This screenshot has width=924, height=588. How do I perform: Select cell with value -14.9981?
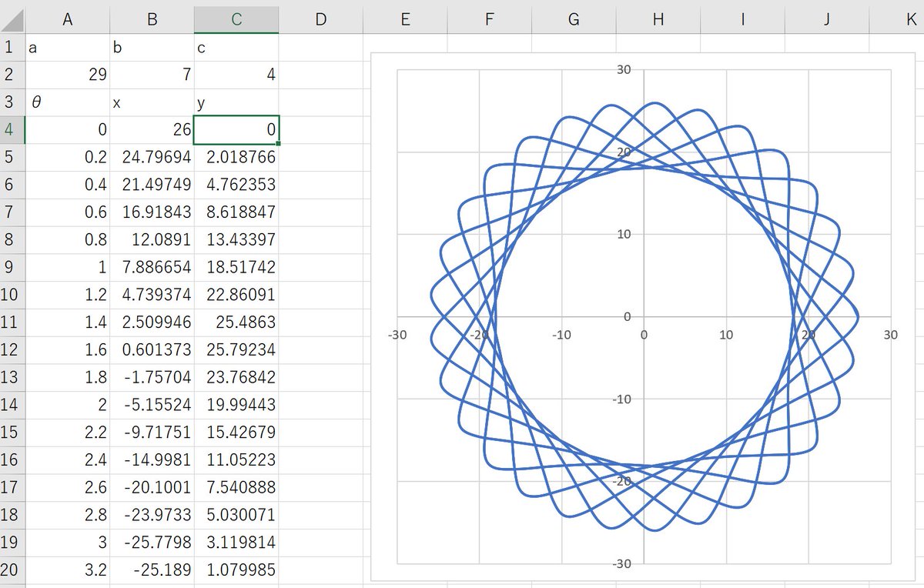coord(152,460)
